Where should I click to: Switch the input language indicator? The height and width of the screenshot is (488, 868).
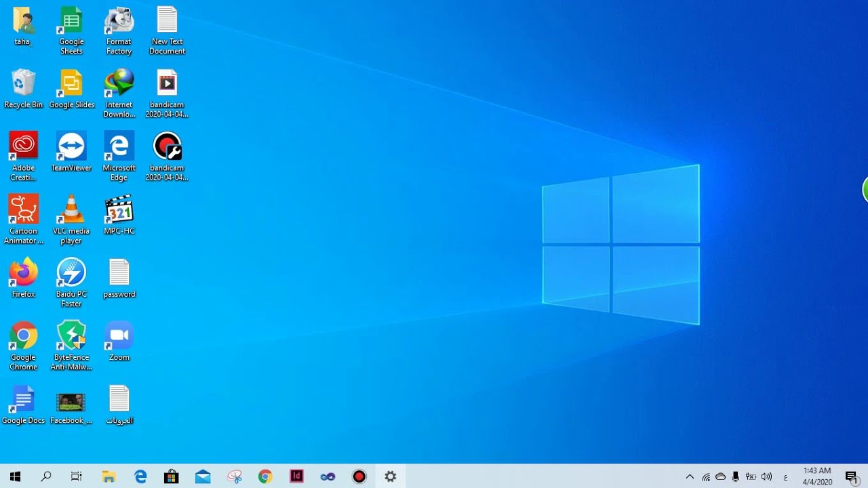(x=785, y=477)
